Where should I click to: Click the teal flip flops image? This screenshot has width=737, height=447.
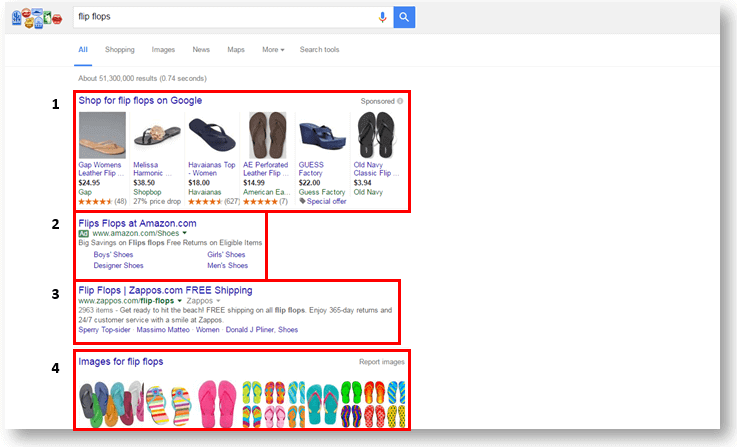point(322,403)
